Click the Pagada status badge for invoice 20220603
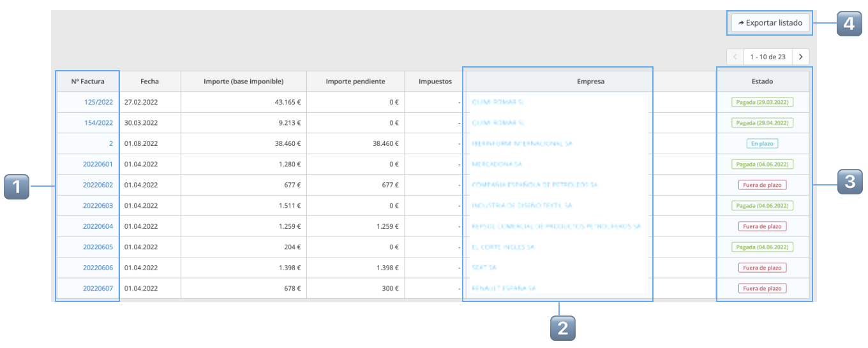This screenshot has width=868, height=348. [x=762, y=206]
